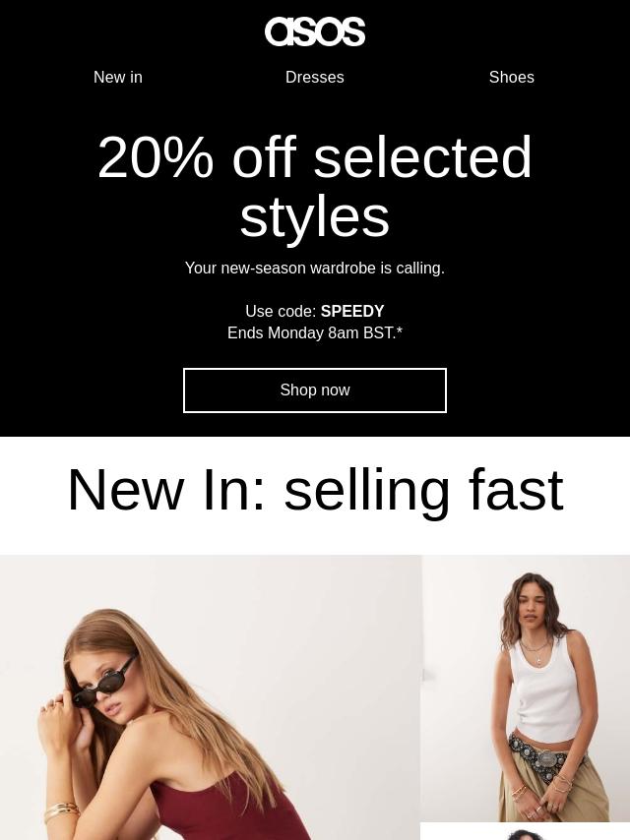Open the blonde model's long hair photo
This screenshot has width=630, height=840.
211,697
